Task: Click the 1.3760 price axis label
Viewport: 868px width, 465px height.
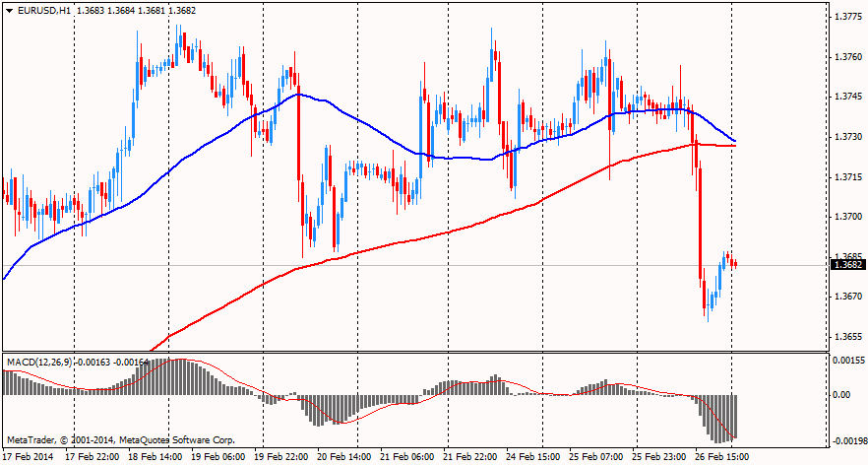Action: [x=849, y=57]
